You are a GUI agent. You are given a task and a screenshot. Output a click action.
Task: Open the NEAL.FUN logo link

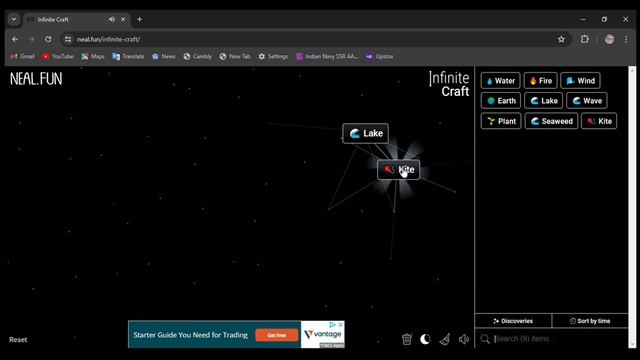[36, 79]
